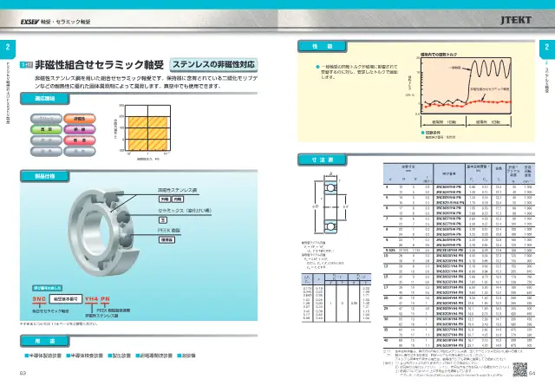555x392 pixels.
Task: Click the 寸法表 section header
Action: (322, 160)
